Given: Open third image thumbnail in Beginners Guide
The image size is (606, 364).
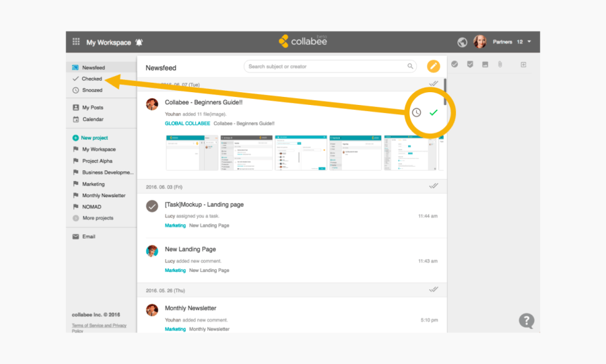Looking at the screenshot, I should [x=301, y=153].
